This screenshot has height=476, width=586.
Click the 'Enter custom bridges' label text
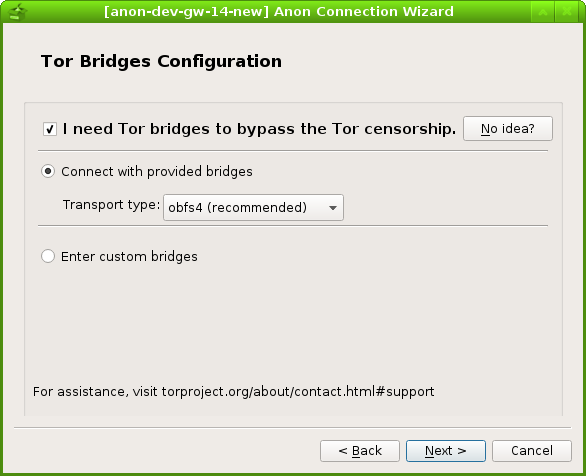pyautogui.click(x=129, y=257)
